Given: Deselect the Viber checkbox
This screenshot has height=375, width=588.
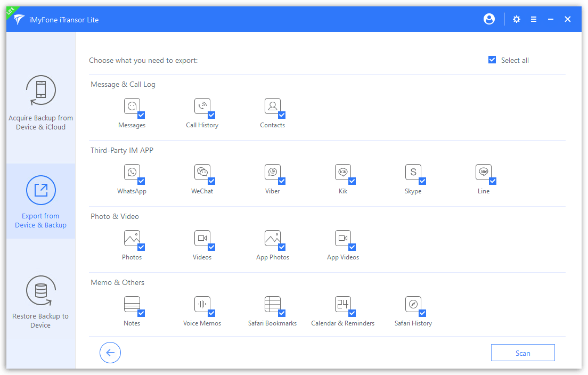Looking at the screenshot, I should [x=282, y=181].
